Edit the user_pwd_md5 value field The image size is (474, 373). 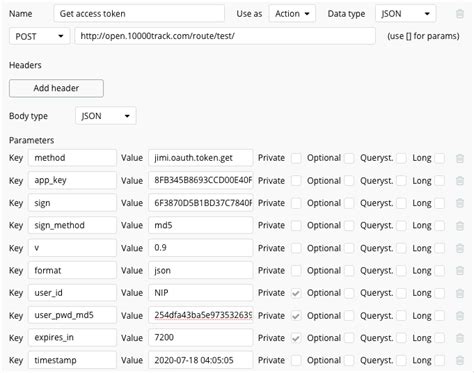tap(201, 315)
